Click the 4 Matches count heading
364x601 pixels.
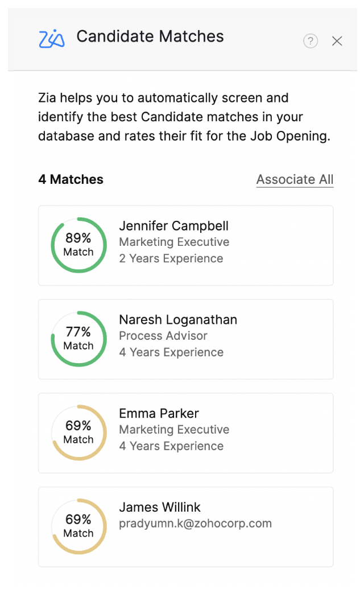point(71,180)
